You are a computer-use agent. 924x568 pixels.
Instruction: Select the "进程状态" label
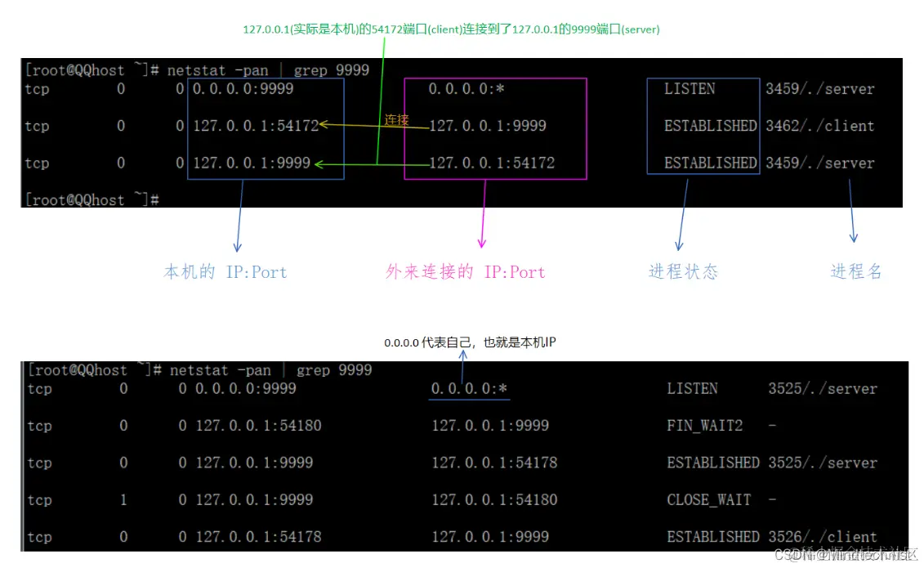[681, 272]
